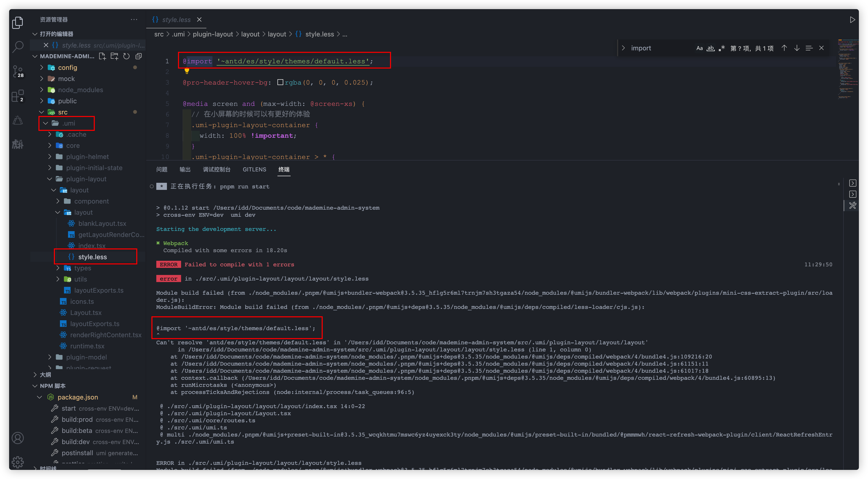Switch to the GITLENS panel tab
The width and height of the screenshot is (868, 479).
(x=254, y=169)
